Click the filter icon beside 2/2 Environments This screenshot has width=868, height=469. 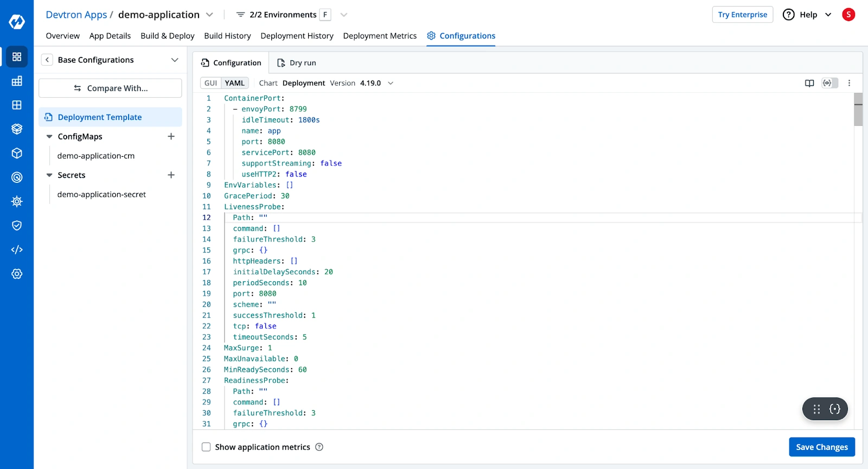pos(240,15)
